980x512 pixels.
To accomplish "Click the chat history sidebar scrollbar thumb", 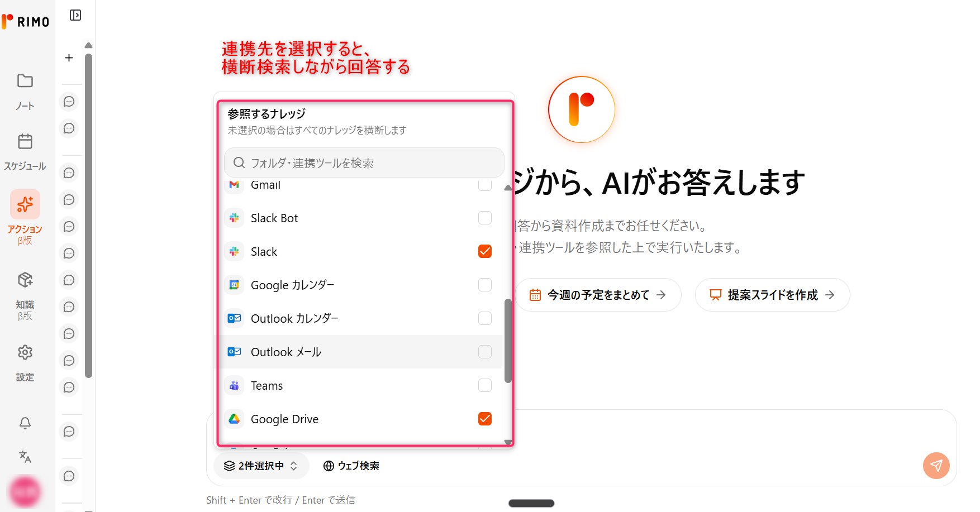I will (x=88, y=216).
